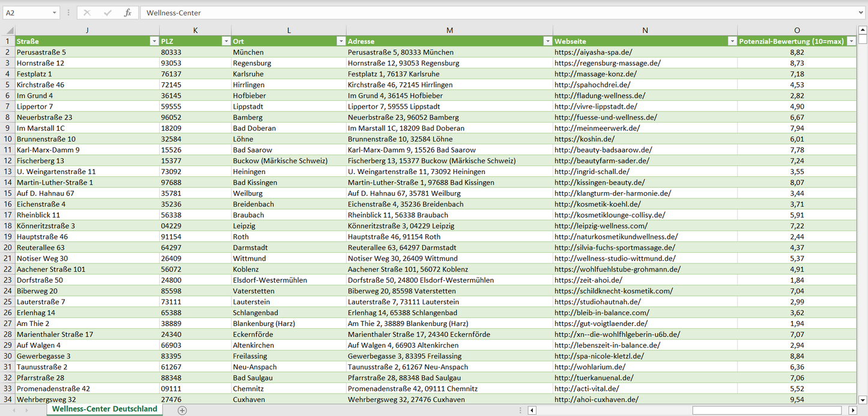This screenshot has width=868, height=416.
Task: Open the Webseite column filter dropdown
Action: tap(732, 41)
